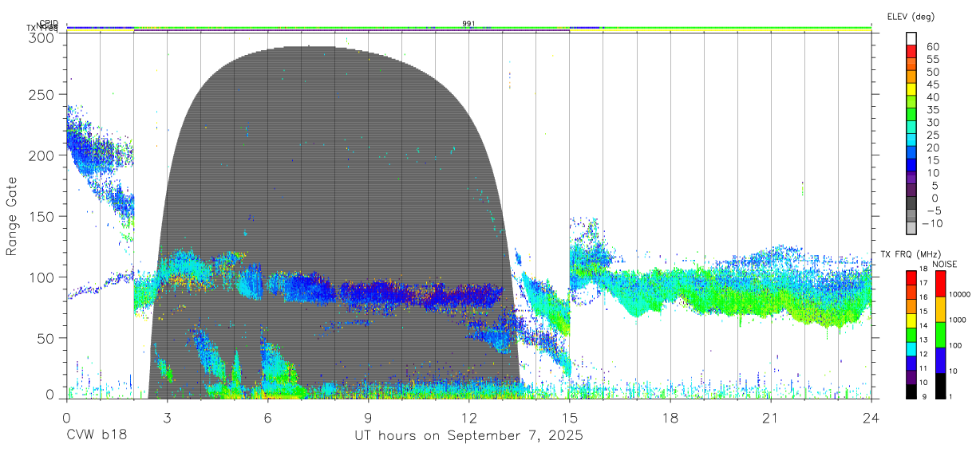Click the −10 label on ELEV scale
Screen dimensions: 980x452
click(932, 224)
